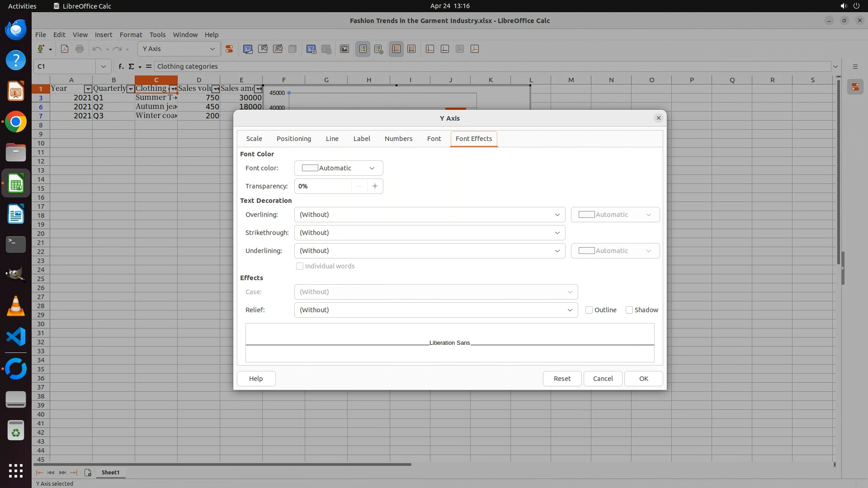Open sidebar settings hamburger icon
The height and width of the screenshot is (488, 868).
coord(855,66)
